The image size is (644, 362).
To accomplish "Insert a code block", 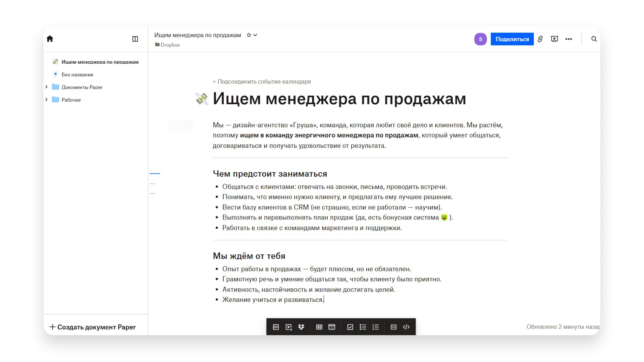I will point(406,327).
